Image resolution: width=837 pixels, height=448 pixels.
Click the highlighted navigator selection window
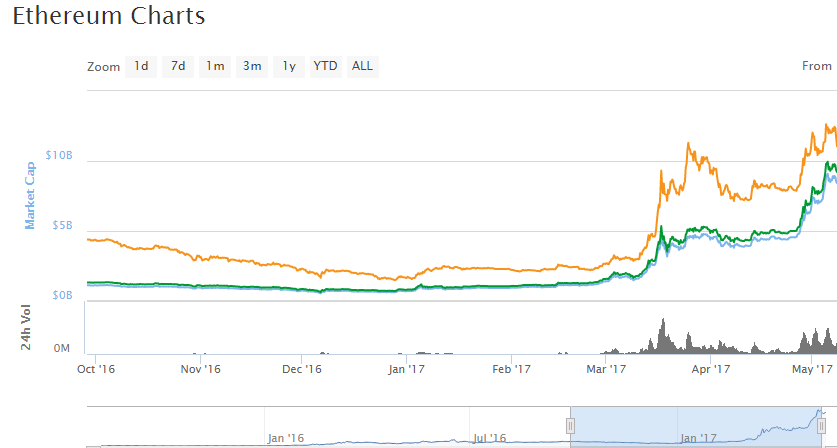click(696, 426)
